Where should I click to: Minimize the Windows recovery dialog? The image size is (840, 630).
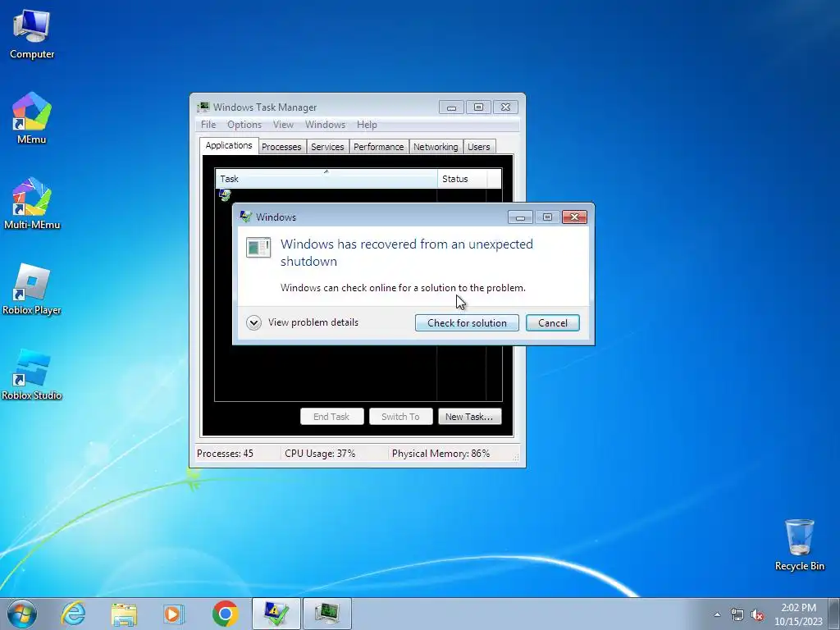pyautogui.click(x=519, y=217)
